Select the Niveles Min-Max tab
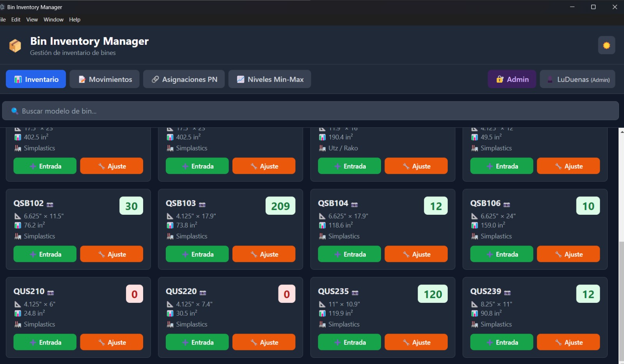 pos(269,79)
